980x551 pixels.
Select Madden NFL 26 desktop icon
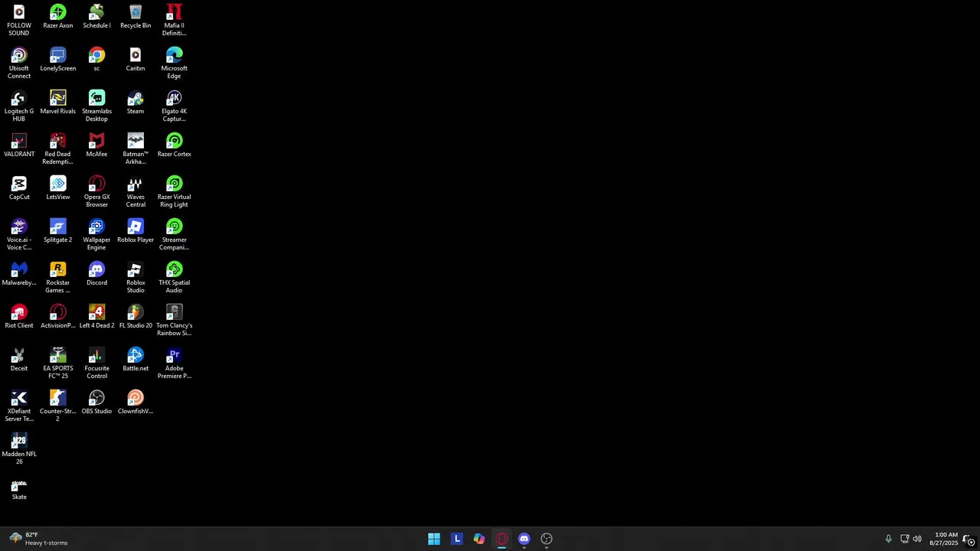coord(19,449)
